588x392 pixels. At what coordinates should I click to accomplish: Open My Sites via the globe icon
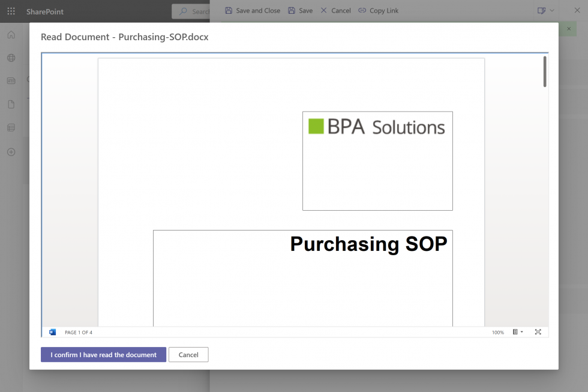point(11,58)
